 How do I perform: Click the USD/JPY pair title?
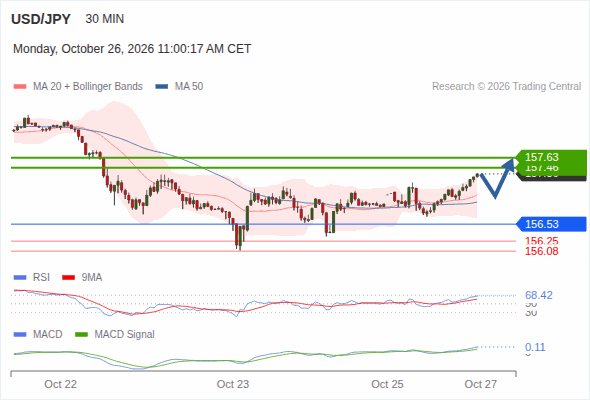[x=41, y=19]
